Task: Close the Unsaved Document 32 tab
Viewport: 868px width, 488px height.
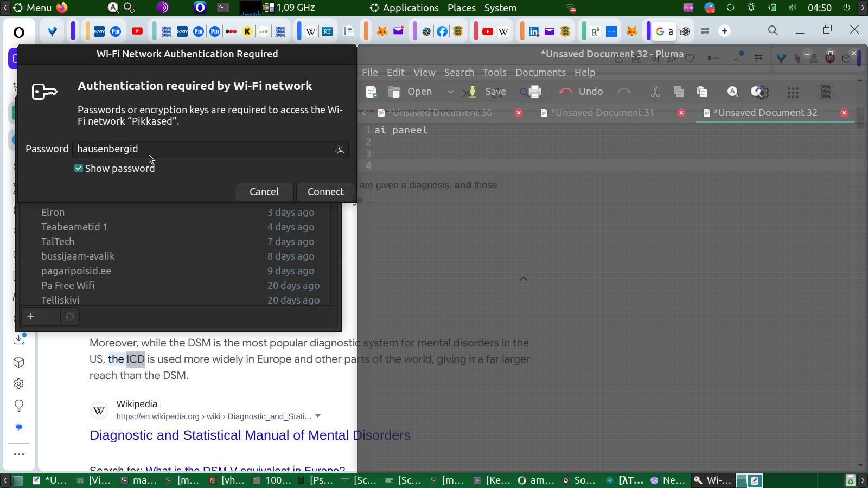Action: (844, 113)
